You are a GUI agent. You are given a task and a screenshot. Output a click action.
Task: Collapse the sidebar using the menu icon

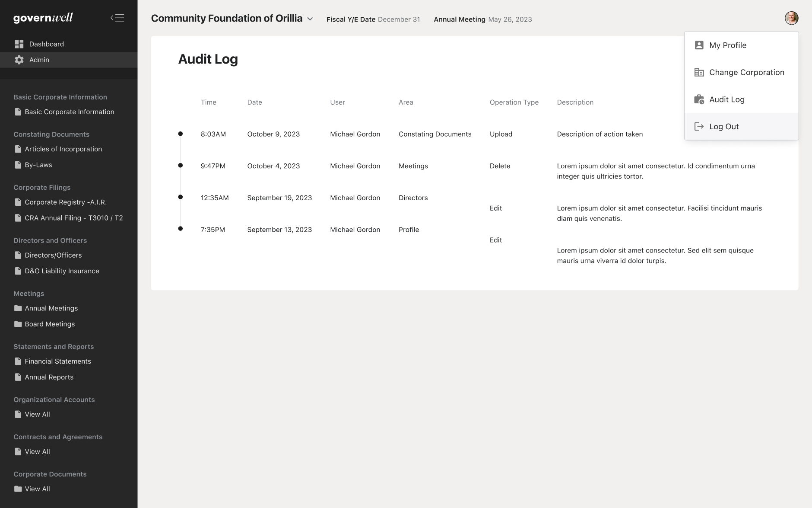pos(117,18)
